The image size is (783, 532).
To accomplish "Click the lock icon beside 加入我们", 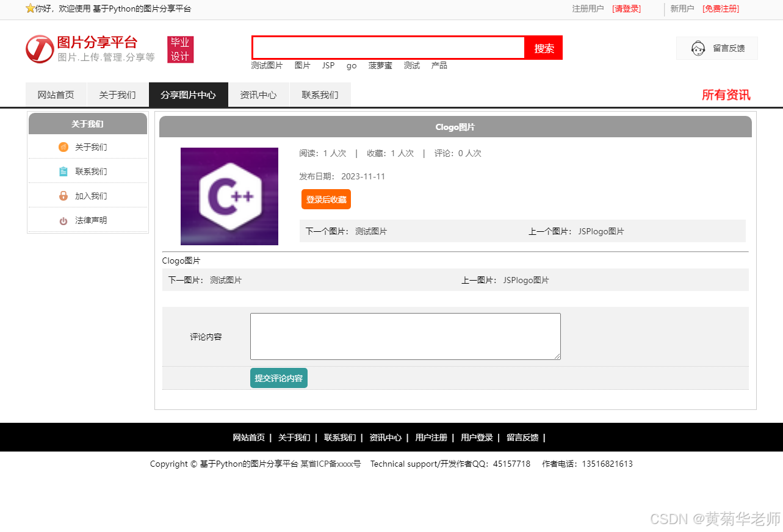I will click(63, 195).
